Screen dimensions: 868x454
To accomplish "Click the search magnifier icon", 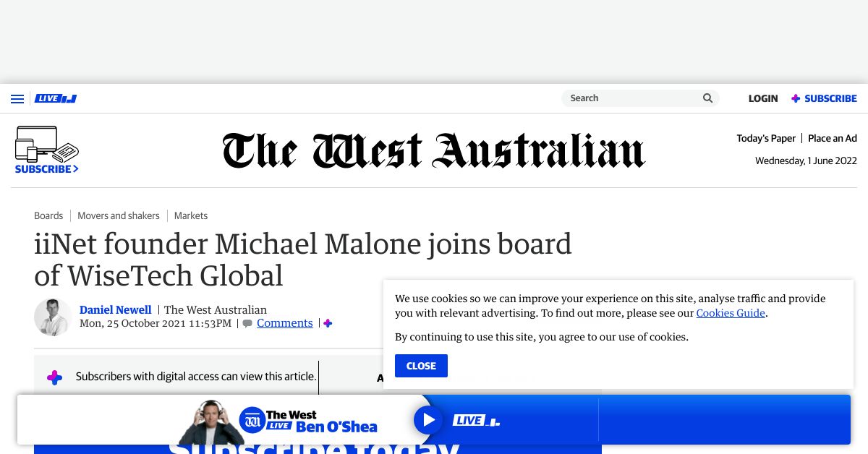I will (x=707, y=98).
